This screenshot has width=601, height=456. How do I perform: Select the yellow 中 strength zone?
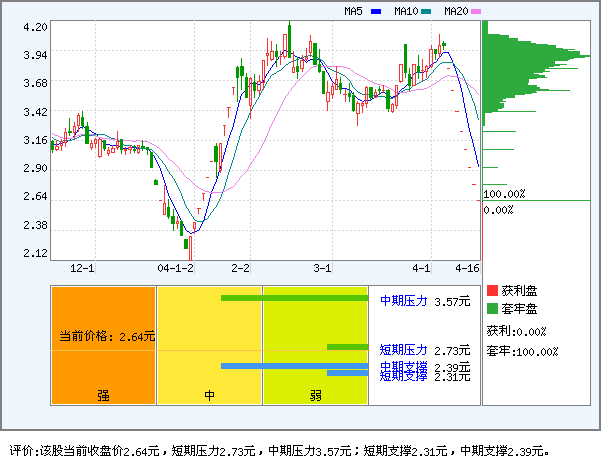click(x=209, y=345)
